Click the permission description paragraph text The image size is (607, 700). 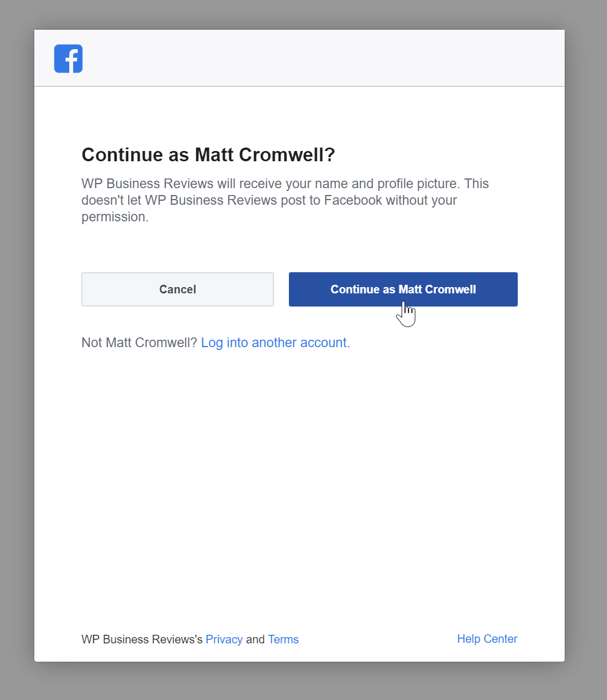(285, 200)
